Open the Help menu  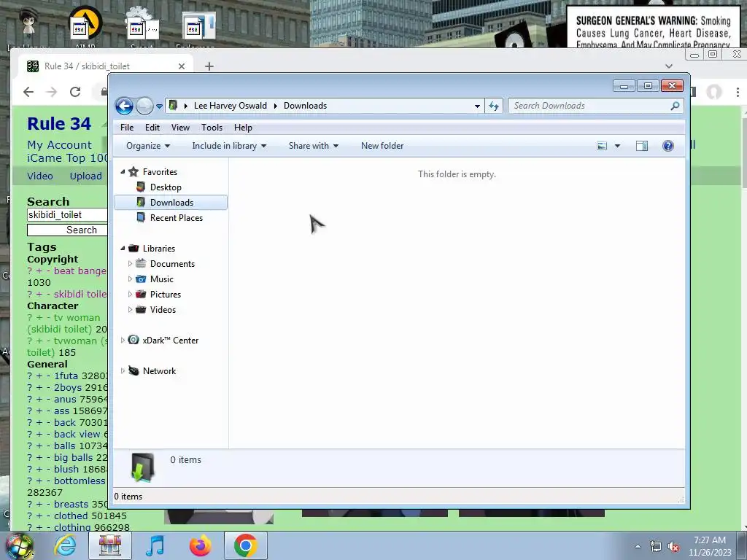[243, 128]
